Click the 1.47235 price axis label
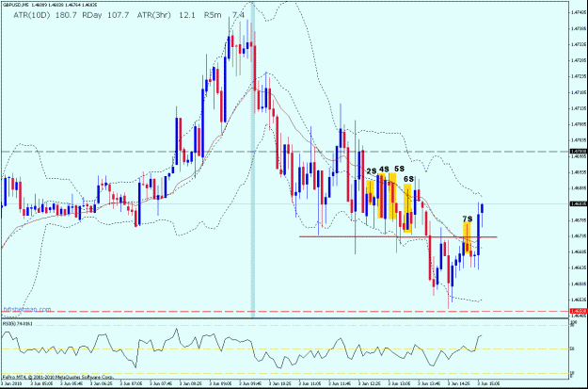Viewport: 588px width, 389px height. point(578,76)
